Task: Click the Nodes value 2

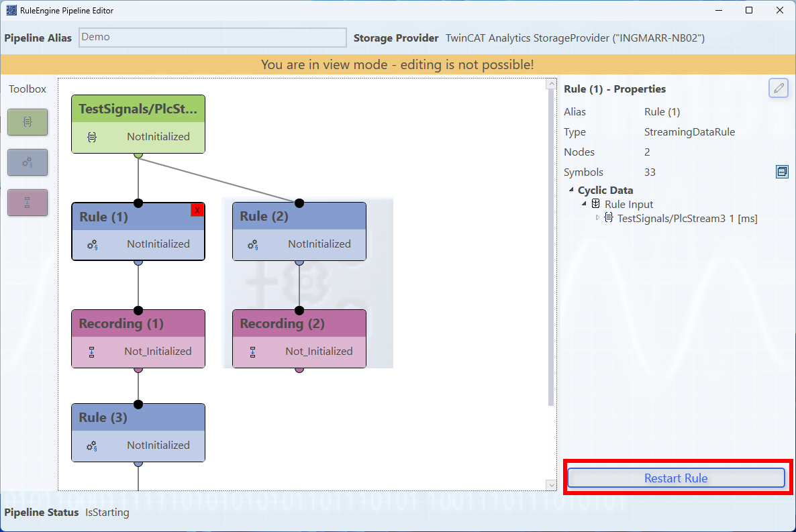Action: coord(647,152)
